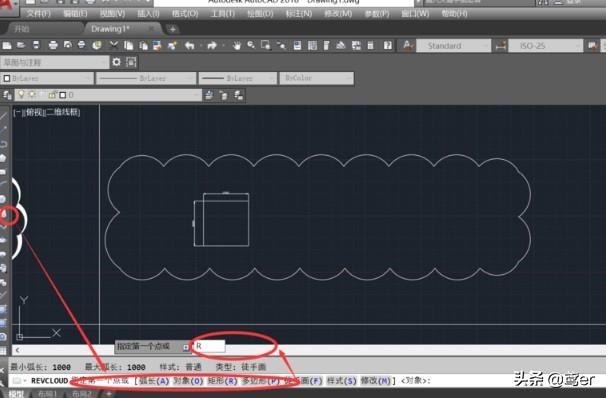The width and height of the screenshot is (606, 398).
Task: Toggle freeze sun icon for layer 0
Action: click(x=32, y=95)
